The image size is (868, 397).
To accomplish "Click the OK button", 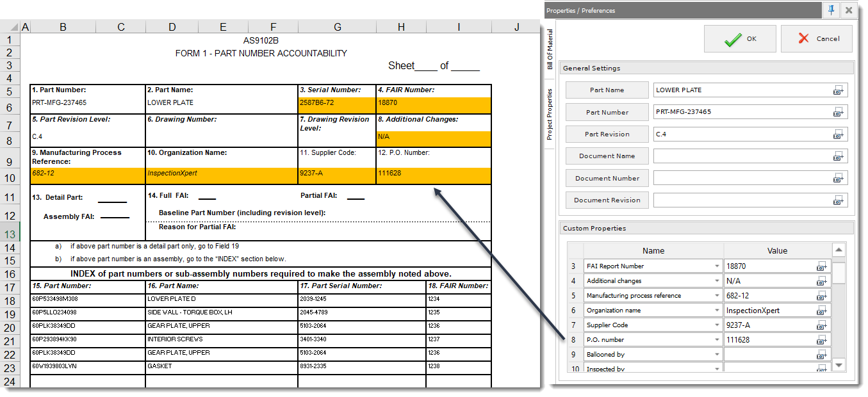I will (x=740, y=38).
